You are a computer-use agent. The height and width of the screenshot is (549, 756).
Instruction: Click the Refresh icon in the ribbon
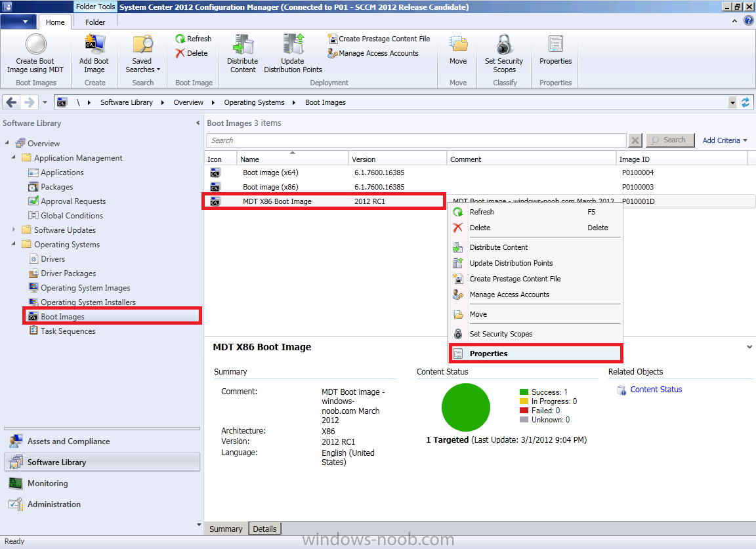click(x=180, y=39)
